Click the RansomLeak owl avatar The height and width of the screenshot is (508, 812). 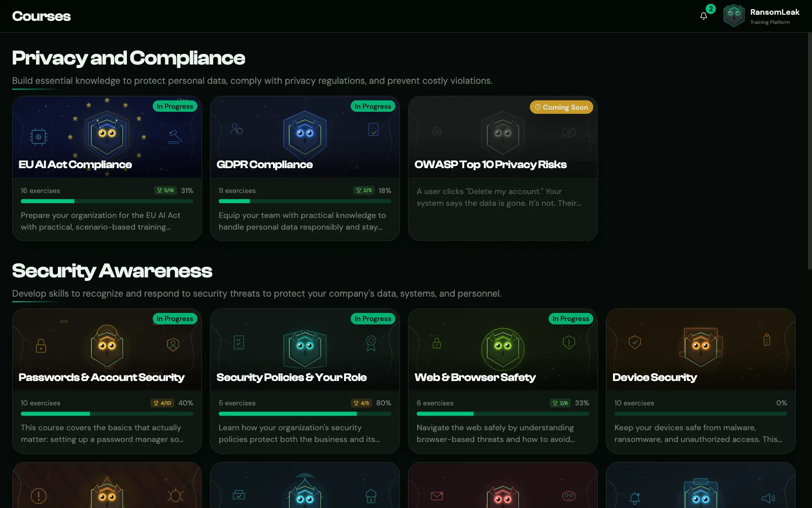734,16
